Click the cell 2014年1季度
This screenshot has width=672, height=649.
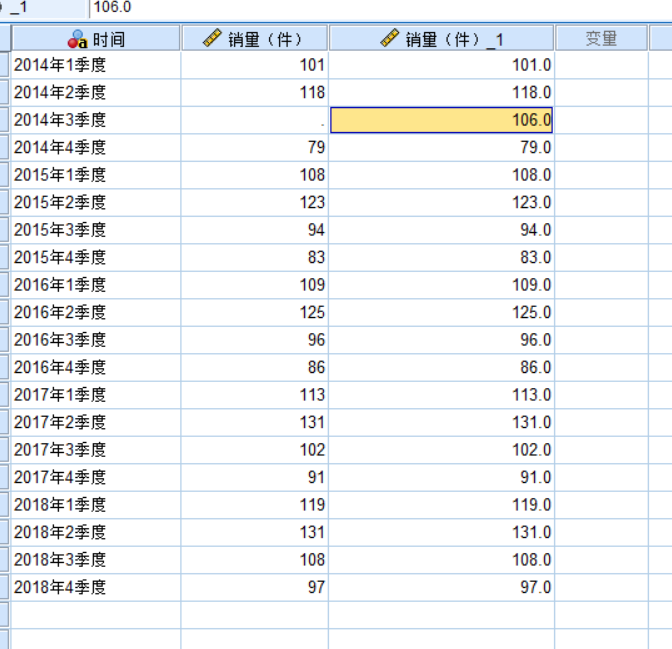(x=96, y=65)
